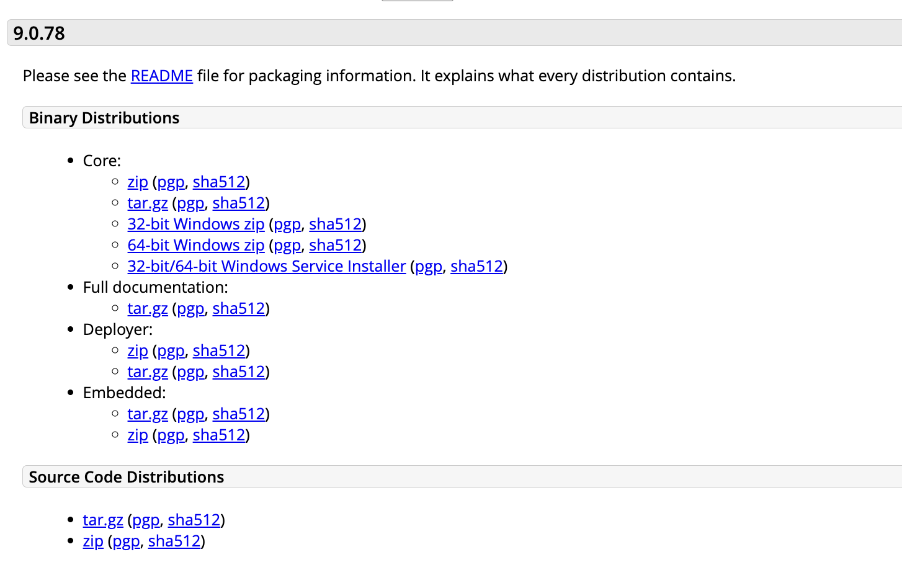Open the sha512 link for Full documentation tar.gz
The image size is (902, 588).
(x=239, y=308)
